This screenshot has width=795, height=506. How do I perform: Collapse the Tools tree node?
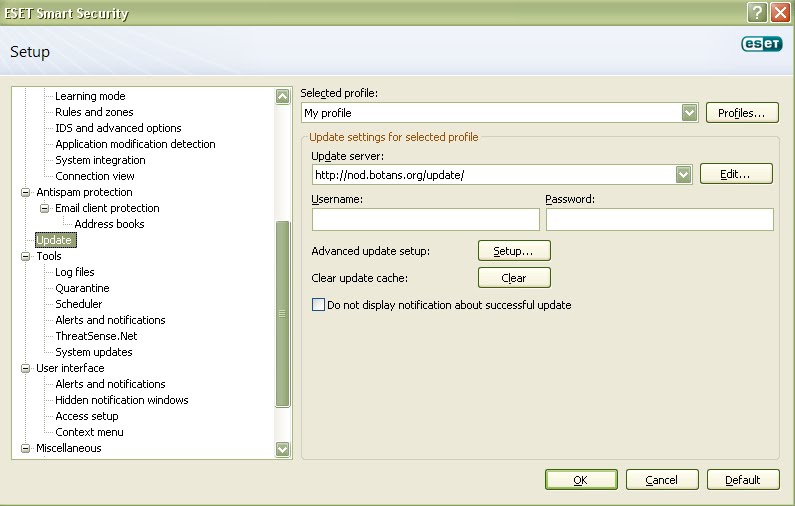[x=25, y=256]
